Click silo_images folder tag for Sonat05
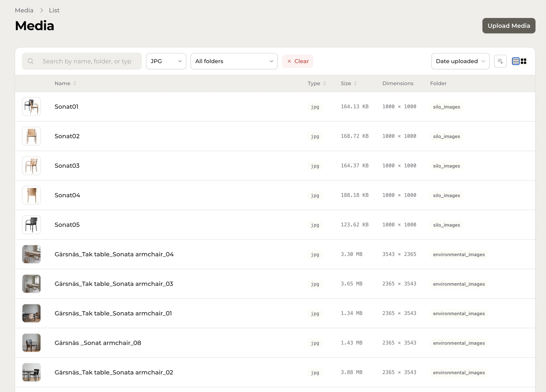Image resolution: width=546 pixels, height=392 pixels. click(446, 225)
